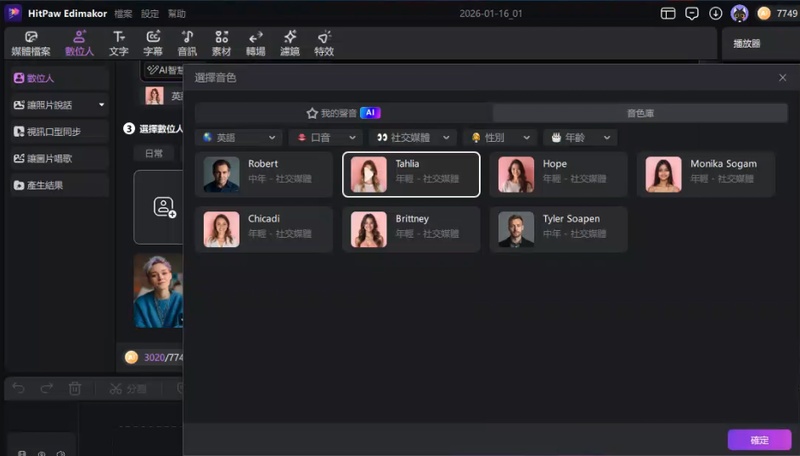
Task: Choose the Tyler Soapen voice card
Action: tap(558, 229)
